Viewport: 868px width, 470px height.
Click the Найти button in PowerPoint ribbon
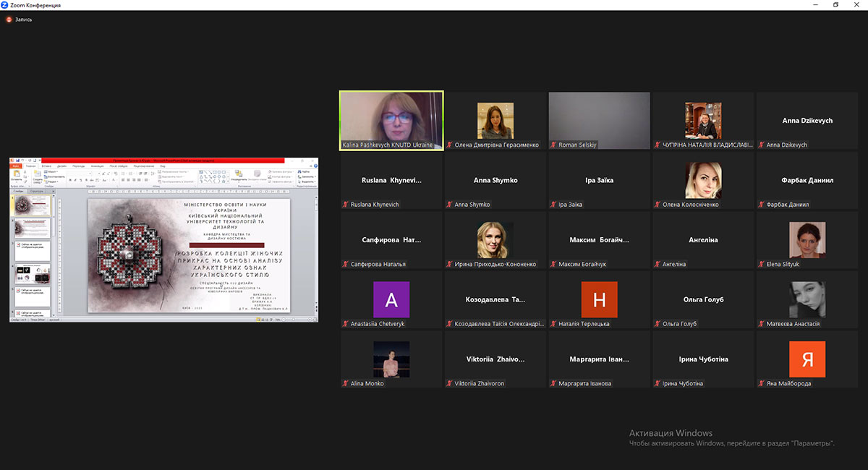point(305,172)
